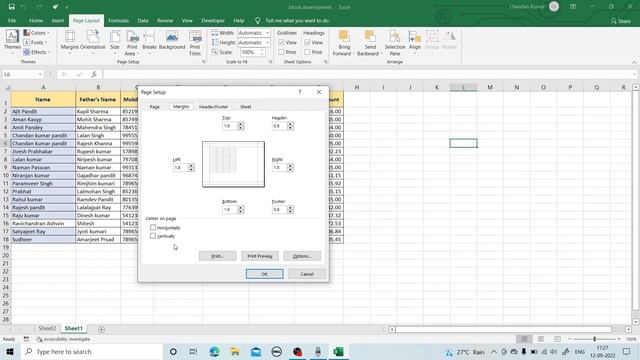
Task: Confirm Page Setup with OK
Action: [x=264, y=274]
